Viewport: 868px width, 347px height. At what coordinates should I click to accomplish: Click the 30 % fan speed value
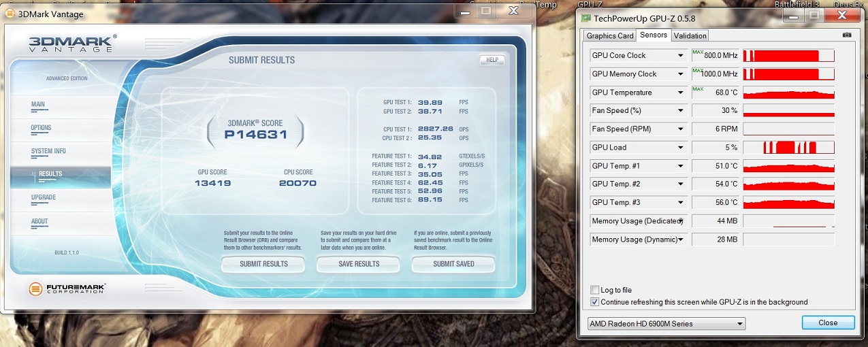[729, 111]
